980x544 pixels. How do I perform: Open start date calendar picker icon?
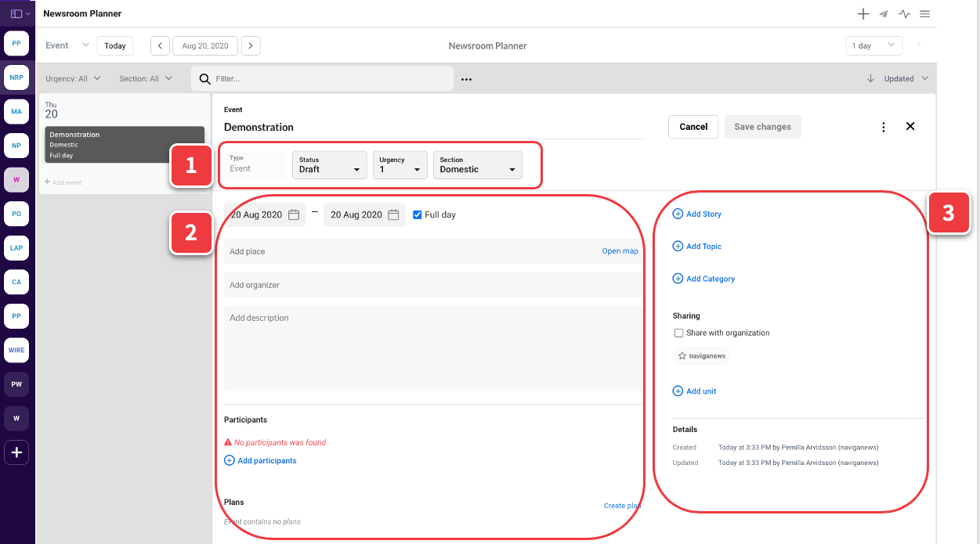click(x=294, y=214)
